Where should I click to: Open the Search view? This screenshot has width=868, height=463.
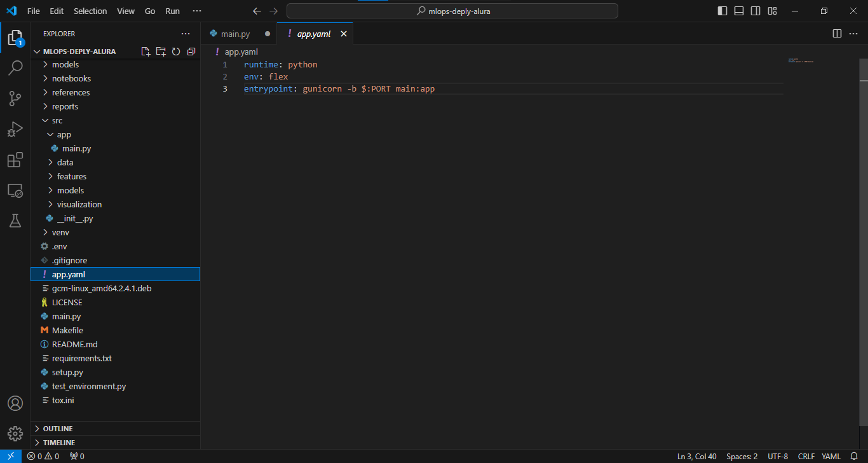coord(15,68)
